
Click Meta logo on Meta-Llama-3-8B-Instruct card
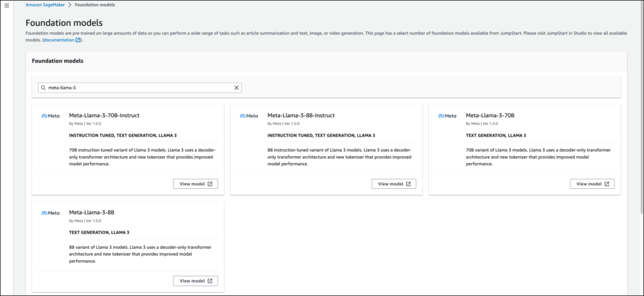[249, 116]
